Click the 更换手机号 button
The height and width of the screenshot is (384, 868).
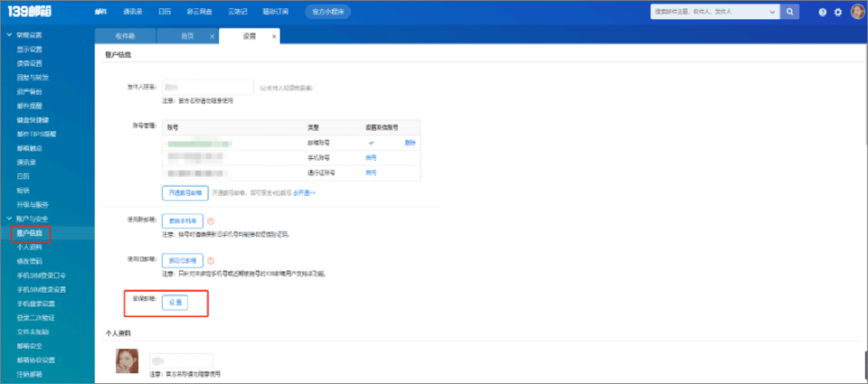[x=182, y=221]
